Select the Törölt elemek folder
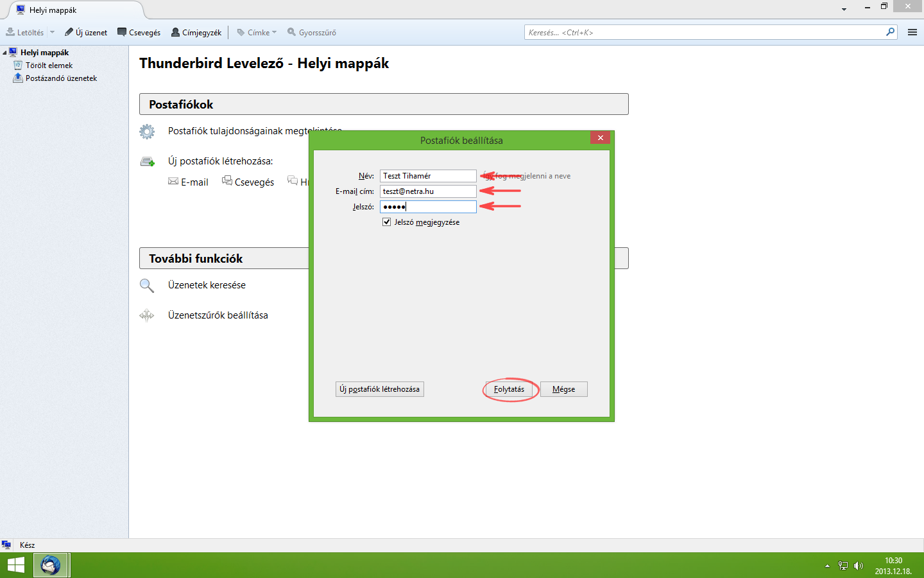The height and width of the screenshot is (578, 924). tap(49, 66)
